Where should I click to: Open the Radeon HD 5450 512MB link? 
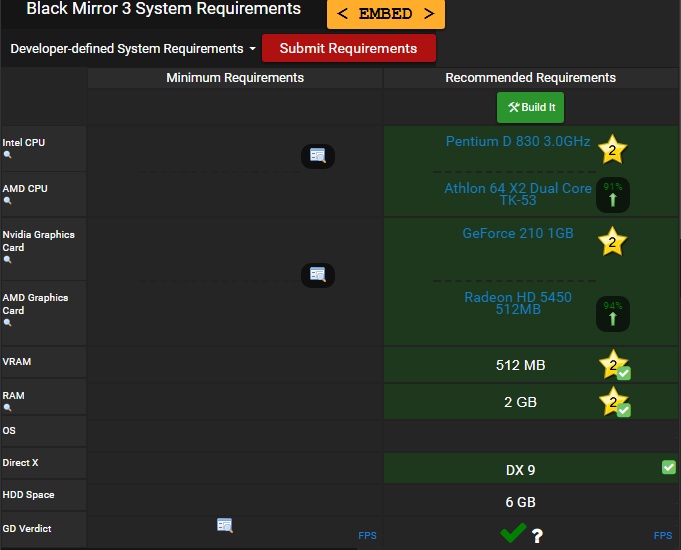(x=518, y=303)
